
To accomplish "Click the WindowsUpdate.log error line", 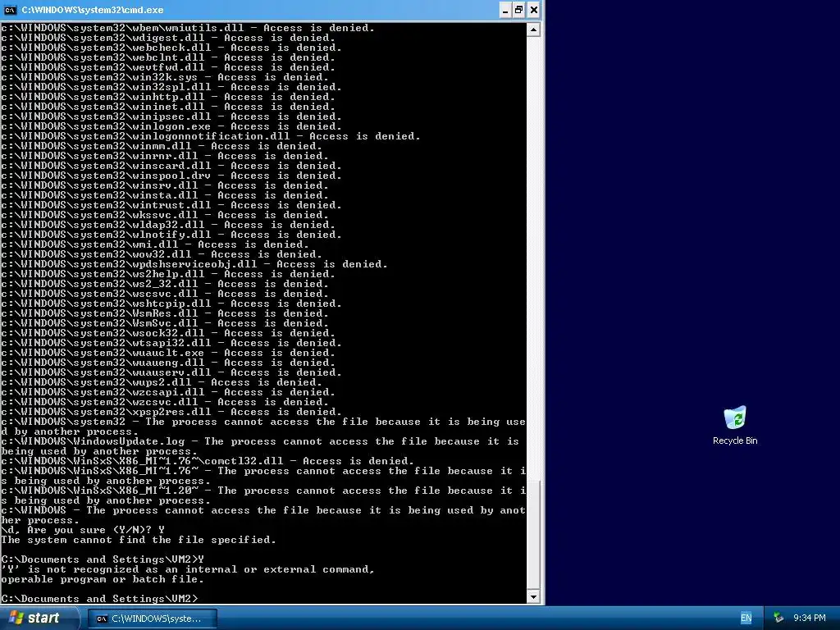I will [260, 446].
